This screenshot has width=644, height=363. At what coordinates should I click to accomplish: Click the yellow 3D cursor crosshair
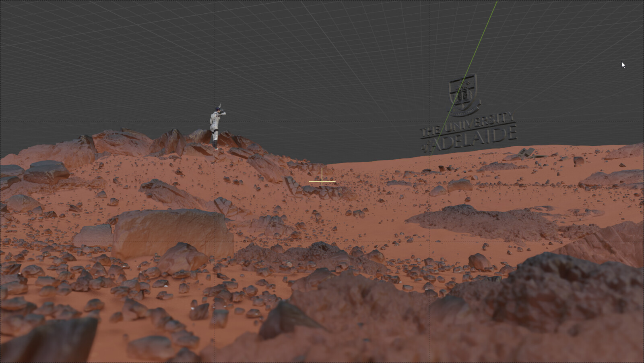tap(322, 181)
